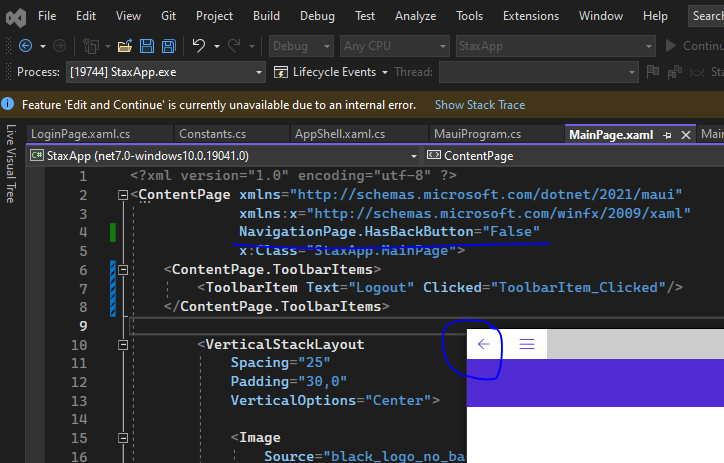This screenshot has height=463, width=724.
Task: Click the Navigate Backward arrow icon
Action: click(25, 46)
